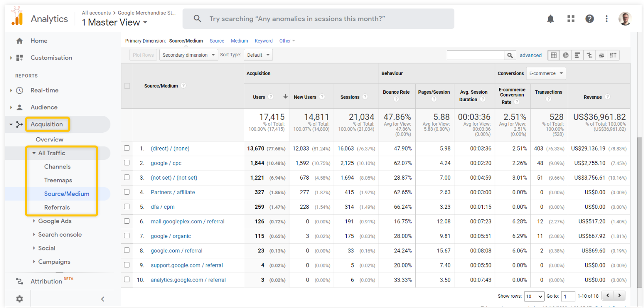Click the table search magnifier button
This screenshot has height=308, width=644.
[510, 55]
